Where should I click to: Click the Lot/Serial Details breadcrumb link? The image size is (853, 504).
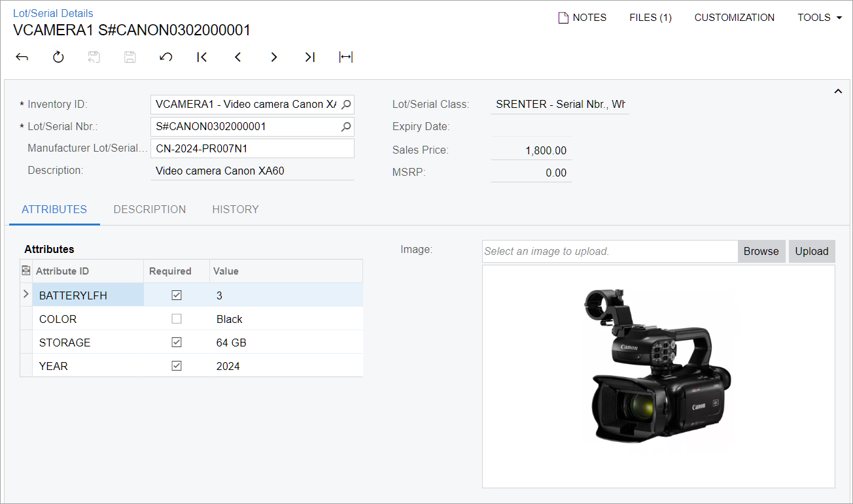53,13
